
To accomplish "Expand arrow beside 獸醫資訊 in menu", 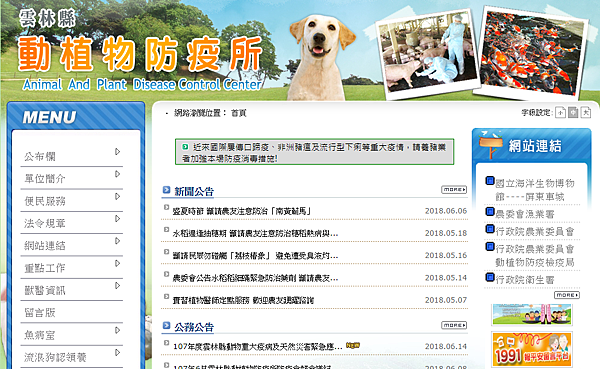I will click(x=117, y=286).
